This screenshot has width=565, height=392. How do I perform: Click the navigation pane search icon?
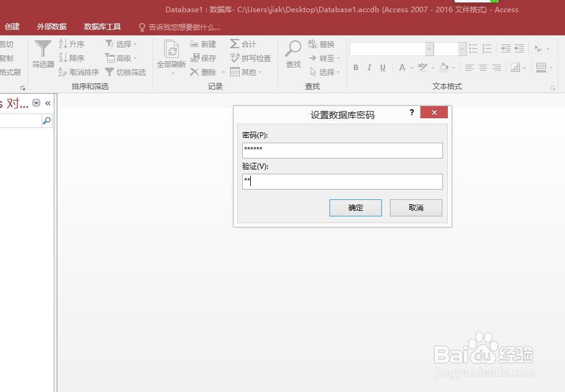47,121
